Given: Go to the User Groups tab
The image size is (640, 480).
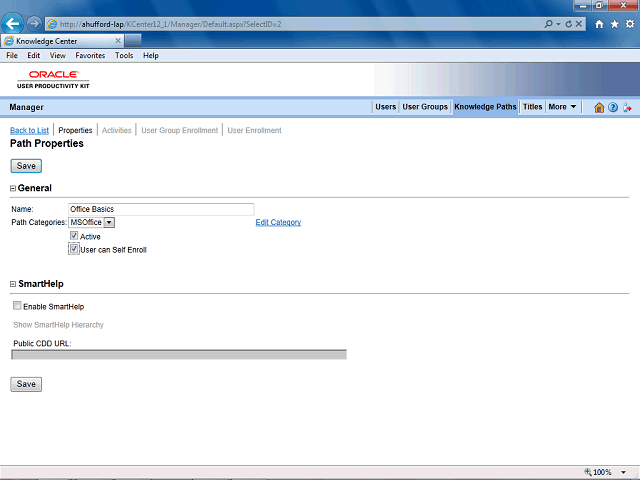Looking at the screenshot, I should pyautogui.click(x=425, y=107).
